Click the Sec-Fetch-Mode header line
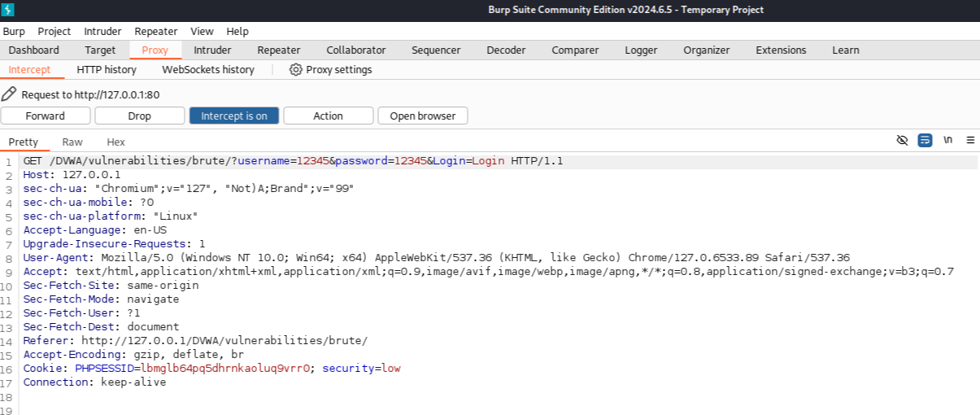The height and width of the screenshot is (415, 980). coord(101,299)
